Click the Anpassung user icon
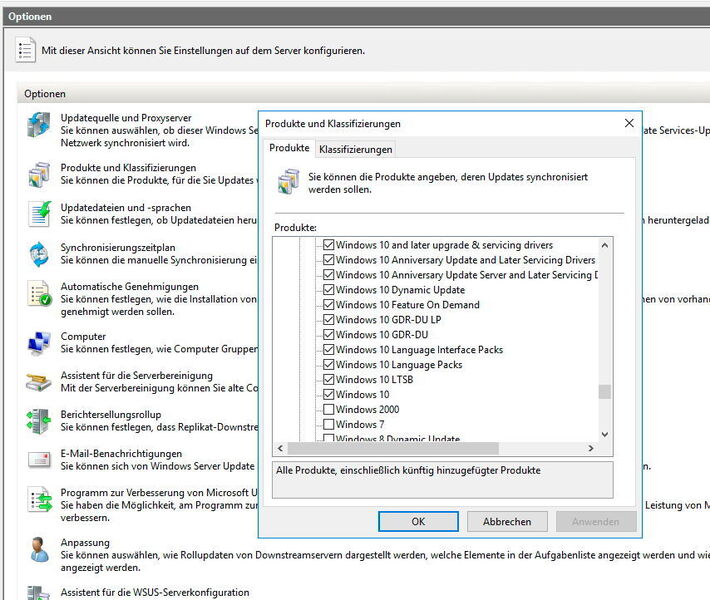The width and height of the screenshot is (710, 600). [x=39, y=549]
